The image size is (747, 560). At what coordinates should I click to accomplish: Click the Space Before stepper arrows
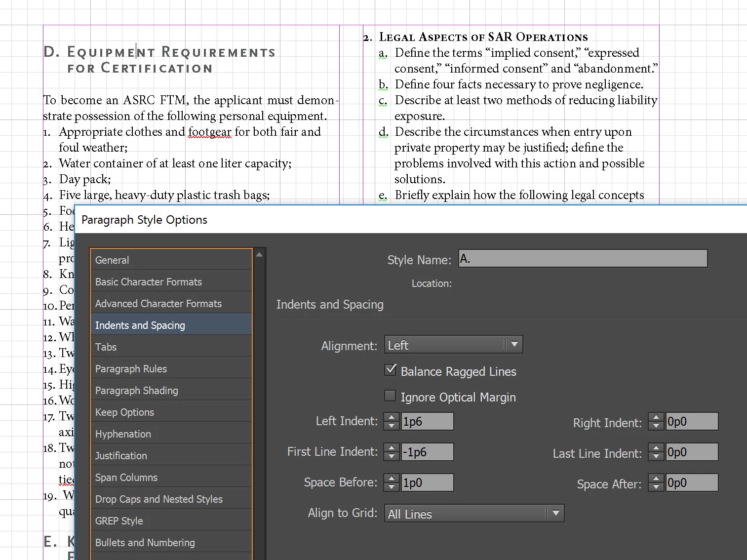[392, 482]
